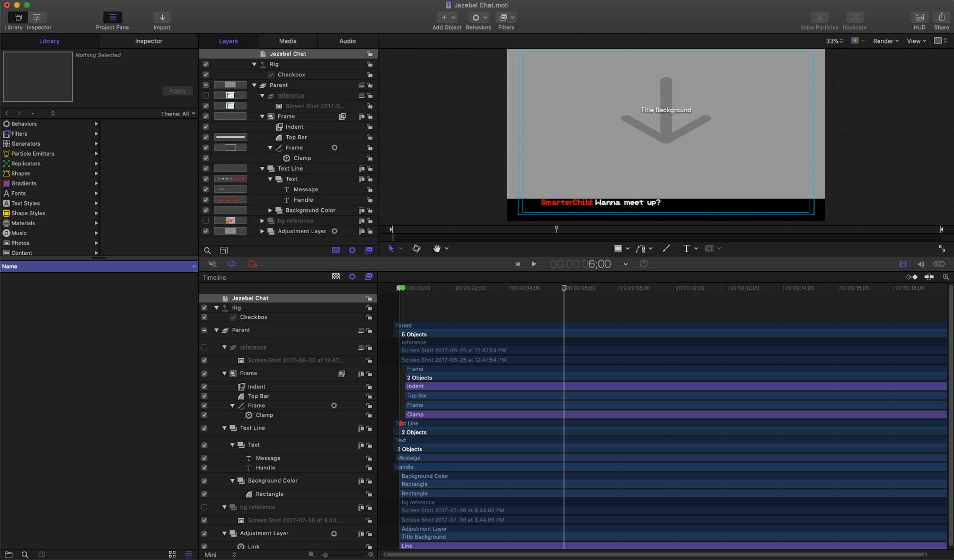Screen dimensions: 954x560
Task: Open the Library panel from toolbar
Action: click(x=18, y=17)
